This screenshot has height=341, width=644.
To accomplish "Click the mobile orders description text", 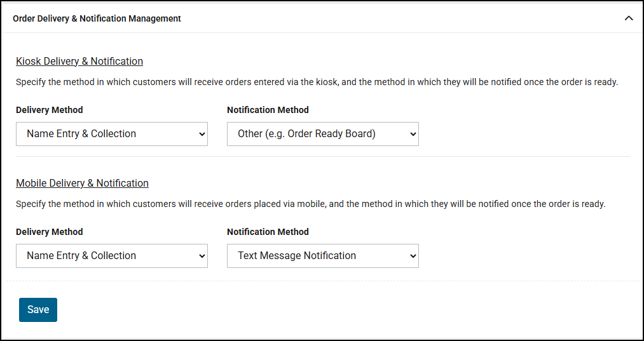I will [x=310, y=204].
